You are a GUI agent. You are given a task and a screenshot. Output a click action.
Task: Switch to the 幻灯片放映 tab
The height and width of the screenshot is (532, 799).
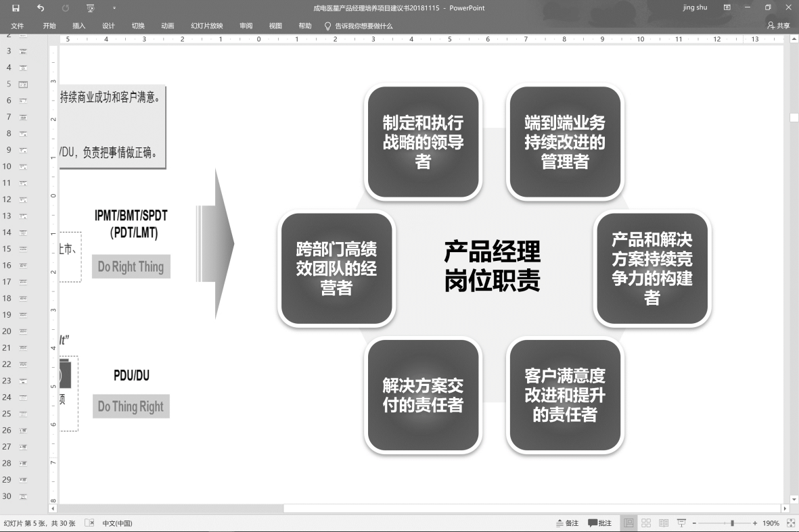pos(206,26)
